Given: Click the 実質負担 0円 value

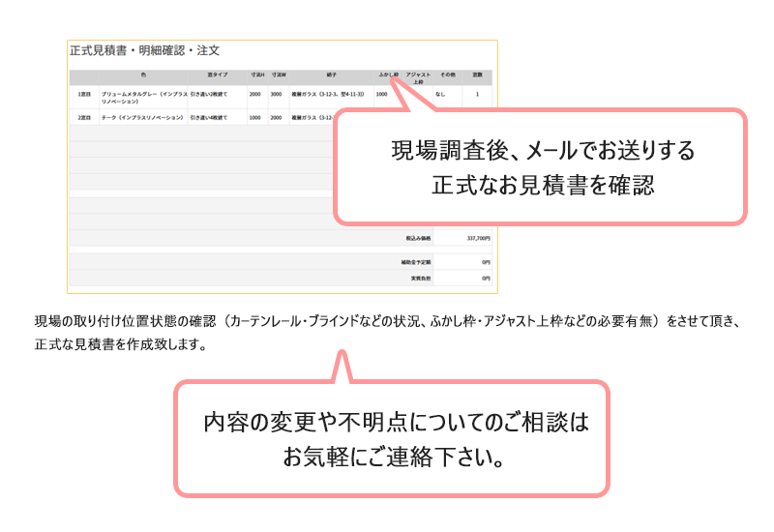Looking at the screenshot, I should point(486,279).
